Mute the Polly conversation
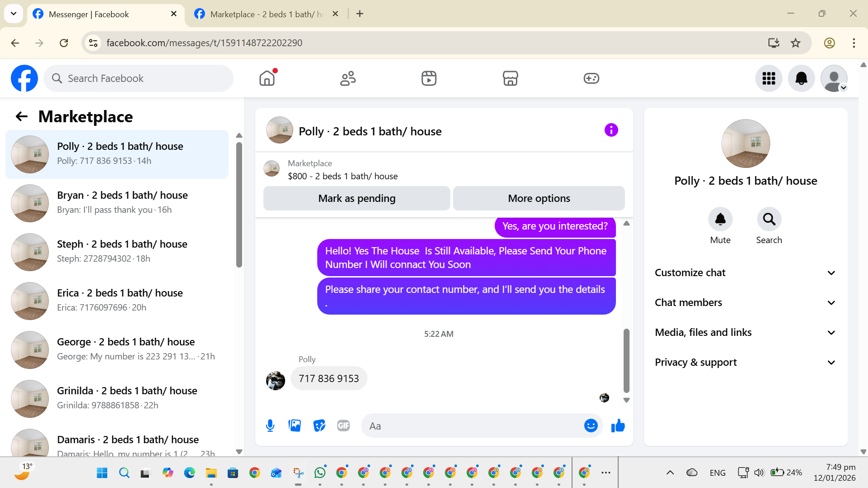This screenshot has height=488, width=868. (720, 220)
